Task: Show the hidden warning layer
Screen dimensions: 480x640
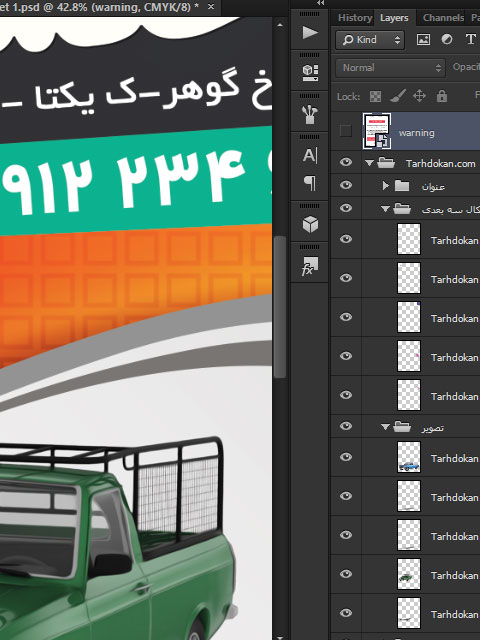Action: point(346,131)
